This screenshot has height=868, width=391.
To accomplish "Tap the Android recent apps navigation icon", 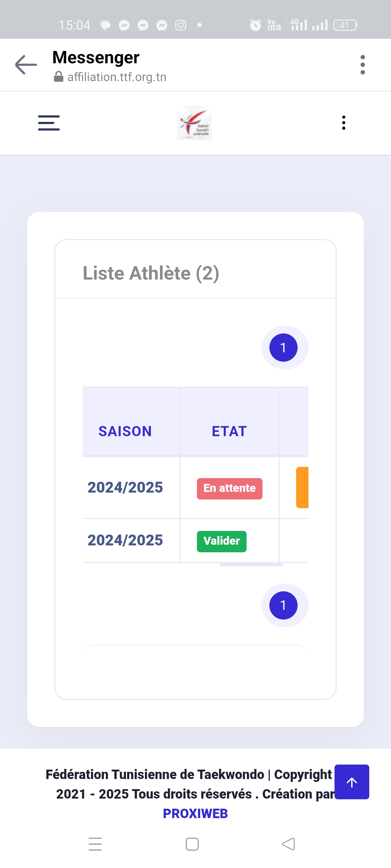I will coord(95,844).
